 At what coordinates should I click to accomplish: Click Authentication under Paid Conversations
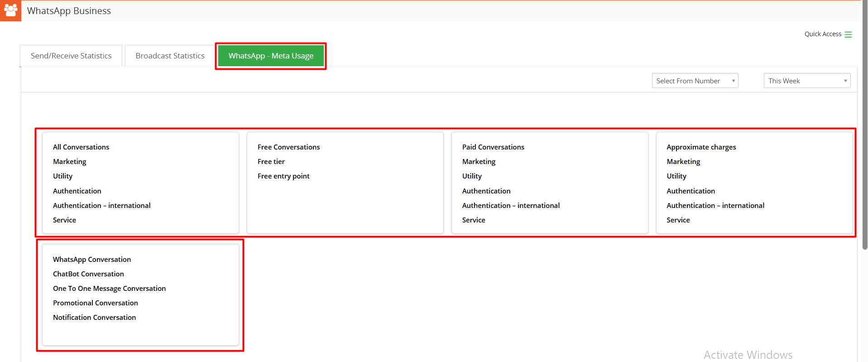pos(486,191)
